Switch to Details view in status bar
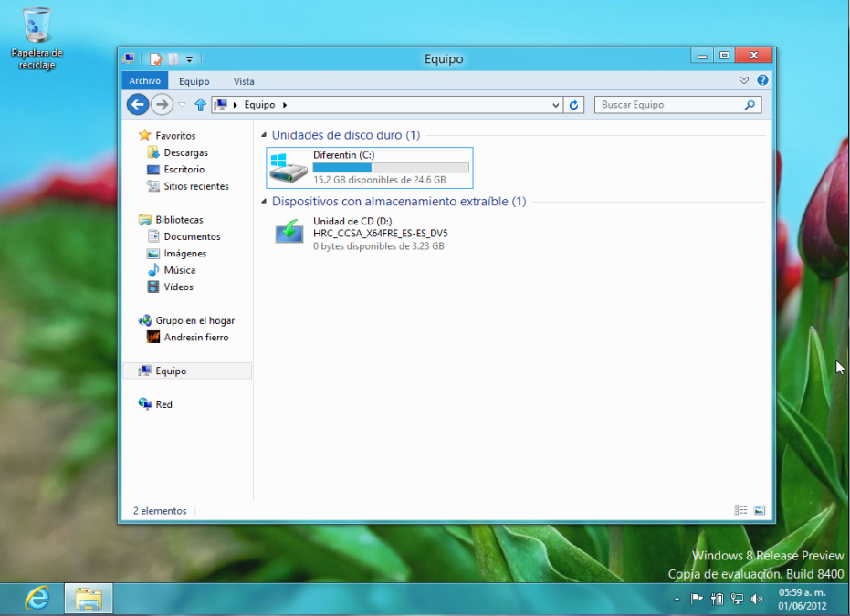 coord(740,510)
